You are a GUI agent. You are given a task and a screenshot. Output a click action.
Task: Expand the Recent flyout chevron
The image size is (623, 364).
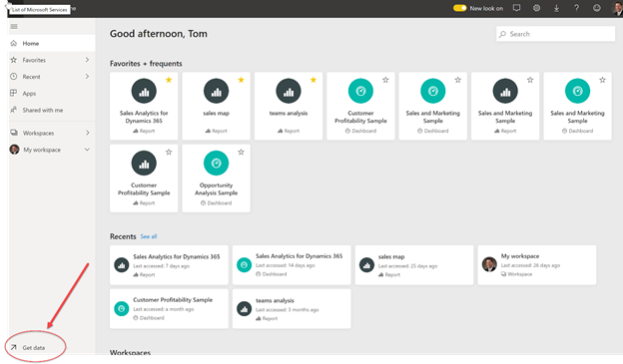tap(87, 77)
